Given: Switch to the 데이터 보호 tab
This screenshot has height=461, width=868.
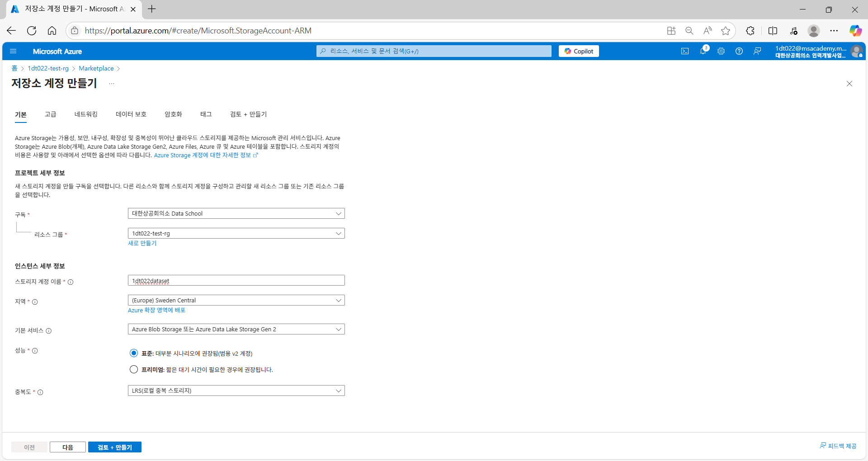Looking at the screenshot, I should 131,114.
